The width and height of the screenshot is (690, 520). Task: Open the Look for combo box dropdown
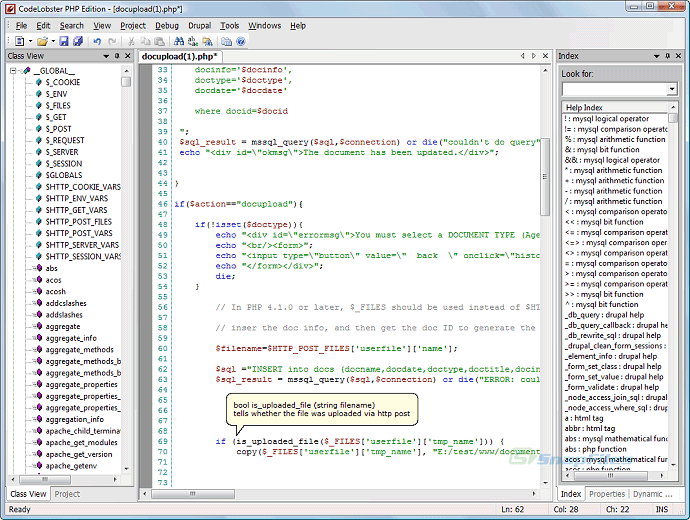(x=670, y=89)
